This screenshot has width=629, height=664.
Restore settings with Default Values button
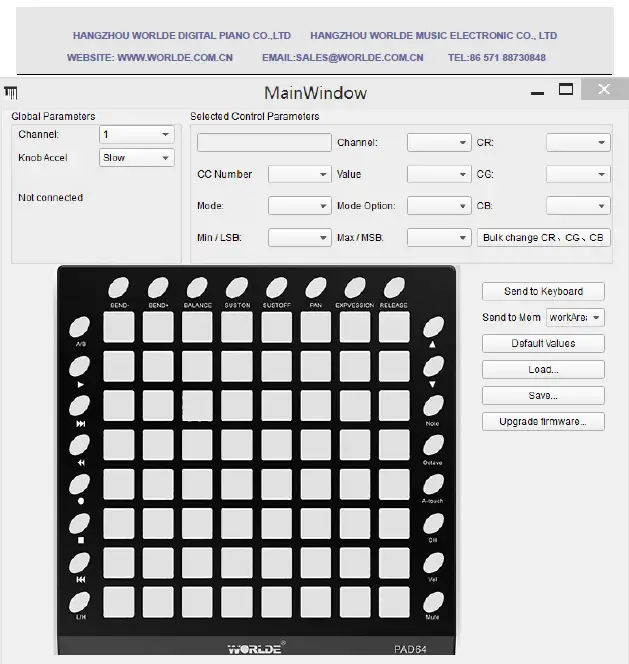pos(543,343)
